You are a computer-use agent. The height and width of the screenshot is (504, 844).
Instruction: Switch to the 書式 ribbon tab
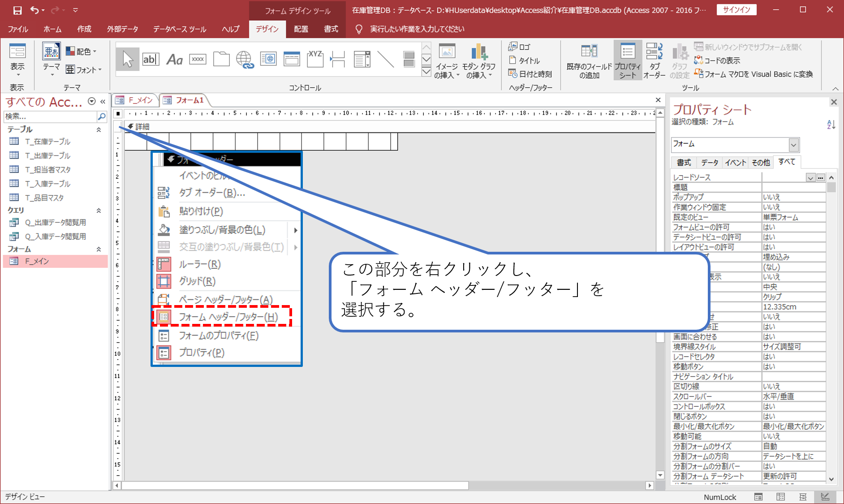(x=331, y=29)
